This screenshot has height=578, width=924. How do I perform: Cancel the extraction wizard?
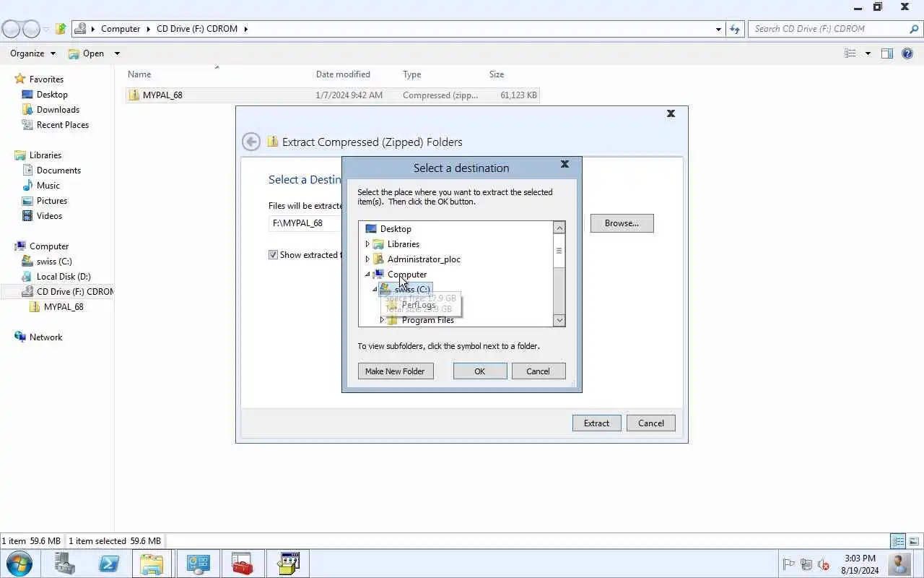[651, 423]
